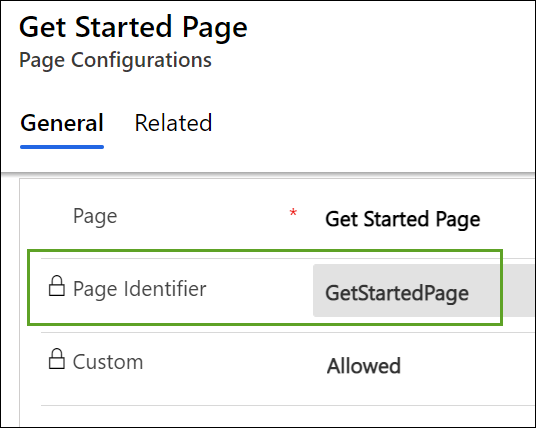
Task: Click the lock icon beside Custom
Action: 56,359
